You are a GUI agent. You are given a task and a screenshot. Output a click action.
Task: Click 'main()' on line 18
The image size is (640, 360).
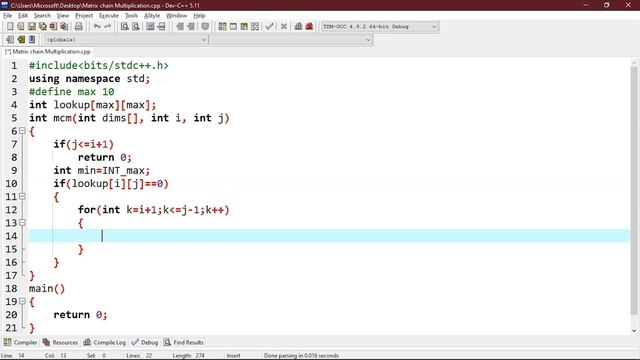point(47,288)
